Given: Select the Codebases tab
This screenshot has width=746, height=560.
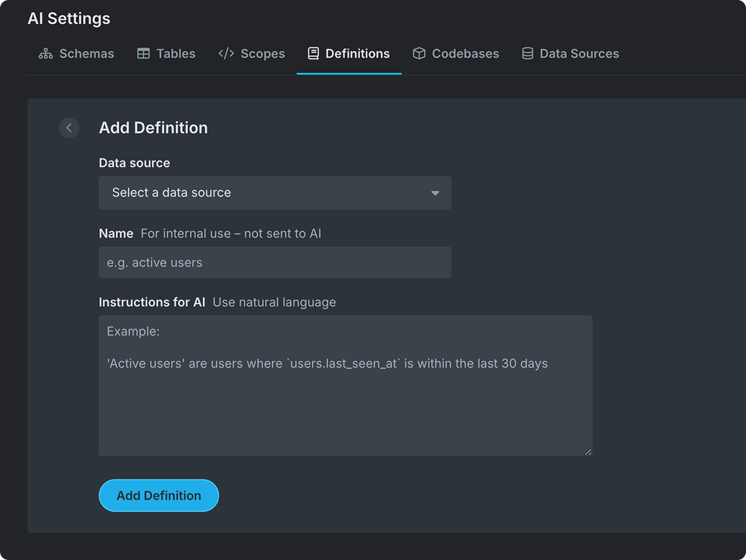Looking at the screenshot, I should pyautogui.click(x=465, y=54).
